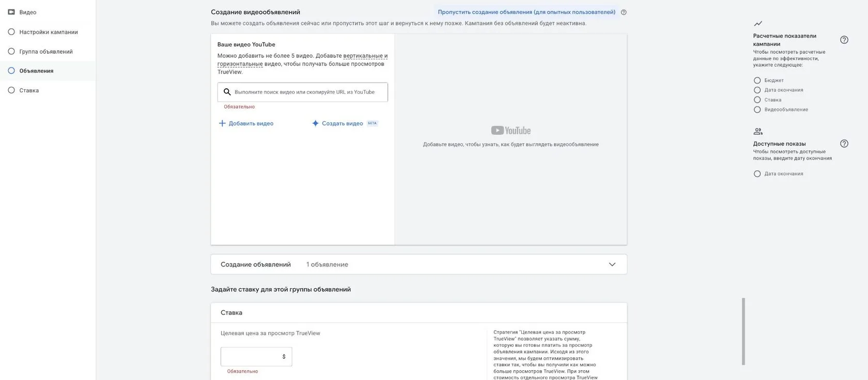Click the Дата окончания circle under Доступные показы

(x=757, y=174)
